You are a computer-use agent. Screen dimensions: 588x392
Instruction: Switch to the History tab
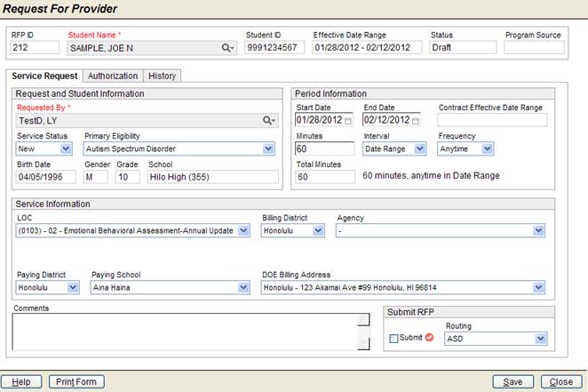(162, 76)
